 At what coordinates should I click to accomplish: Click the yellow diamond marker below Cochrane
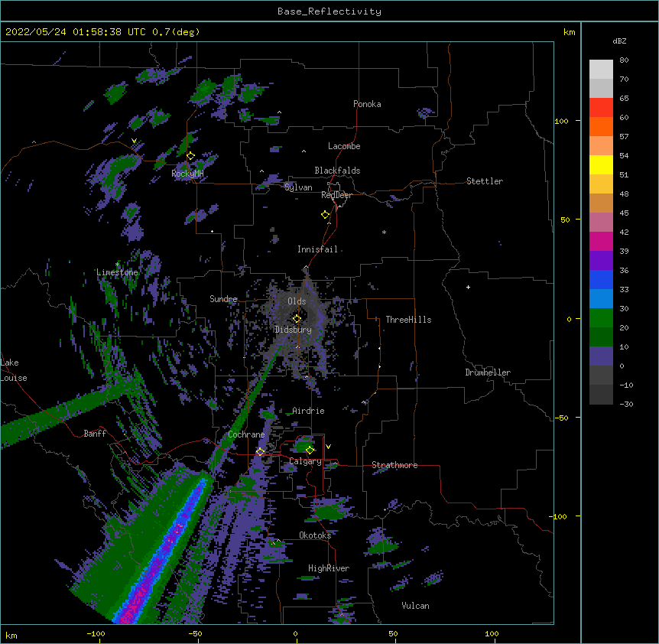pyautogui.click(x=260, y=451)
